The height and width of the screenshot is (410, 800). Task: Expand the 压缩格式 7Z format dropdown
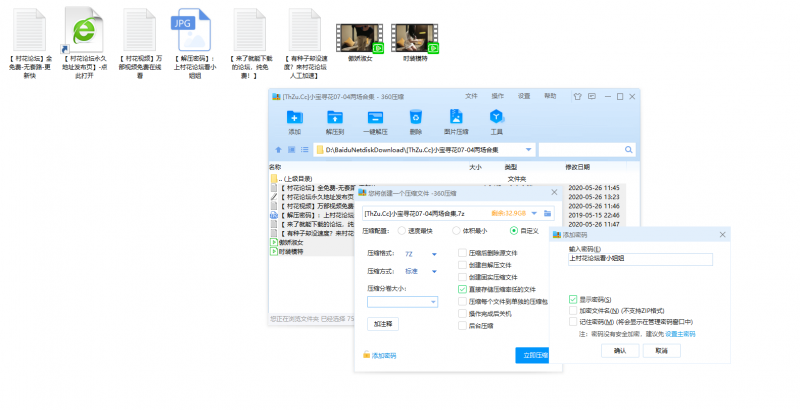click(x=434, y=254)
